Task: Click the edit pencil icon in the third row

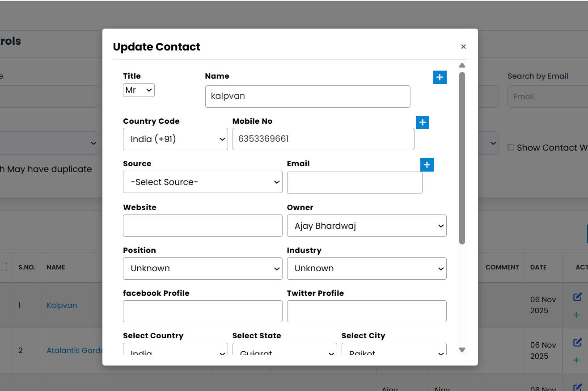Action: [x=577, y=387]
